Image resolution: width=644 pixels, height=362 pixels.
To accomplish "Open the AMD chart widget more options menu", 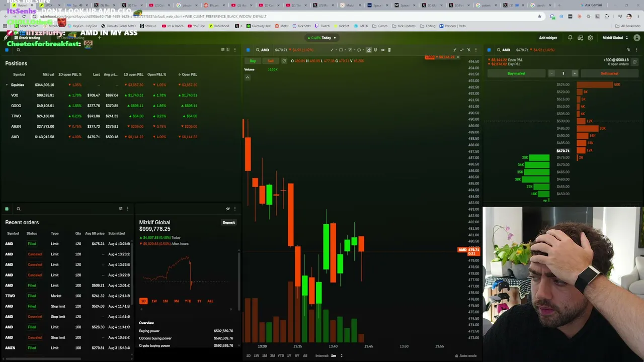I will point(476,50).
